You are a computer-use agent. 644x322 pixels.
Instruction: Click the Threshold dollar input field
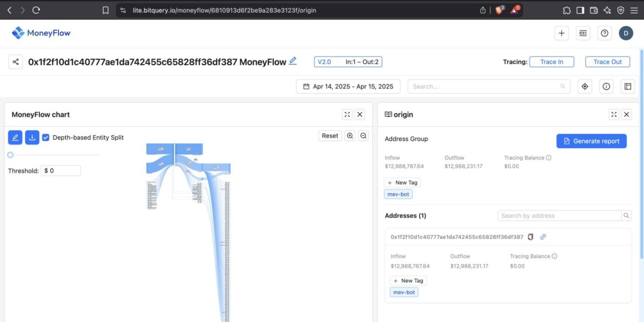[61, 171]
